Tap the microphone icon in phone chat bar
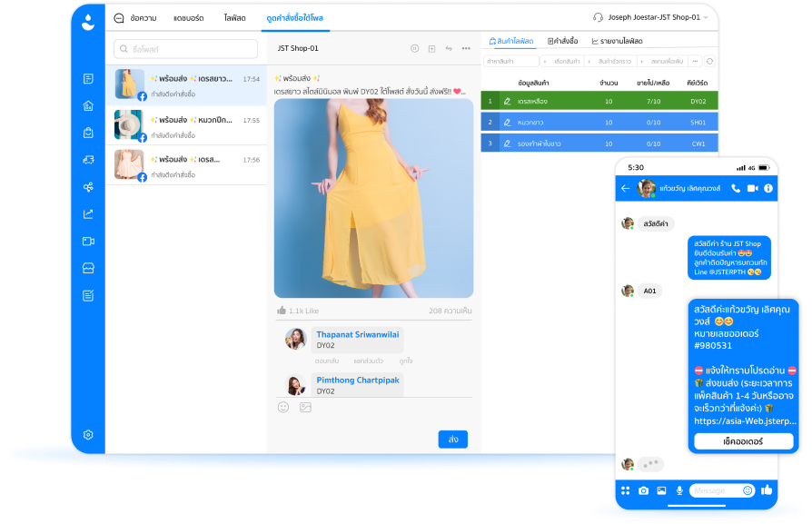 coord(679,490)
